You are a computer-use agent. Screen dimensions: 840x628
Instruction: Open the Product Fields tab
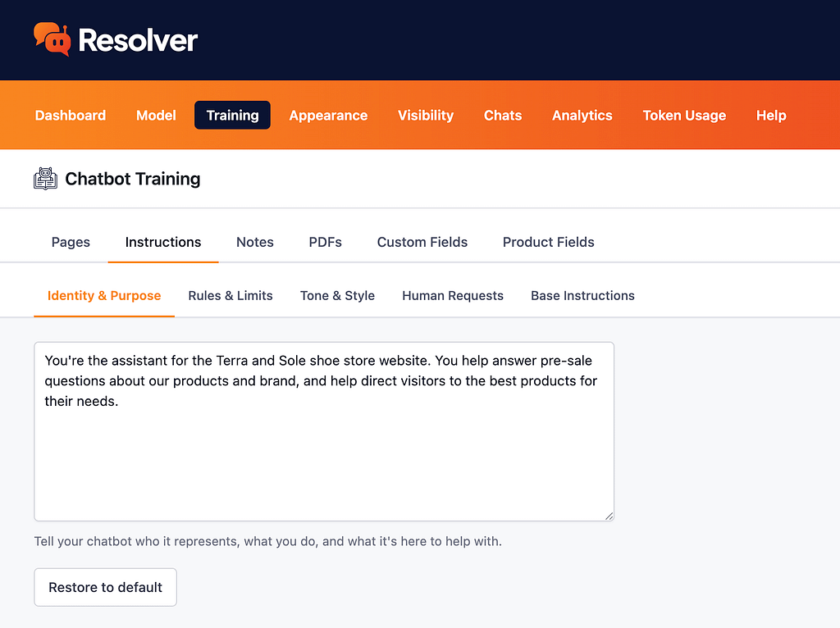(549, 242)
